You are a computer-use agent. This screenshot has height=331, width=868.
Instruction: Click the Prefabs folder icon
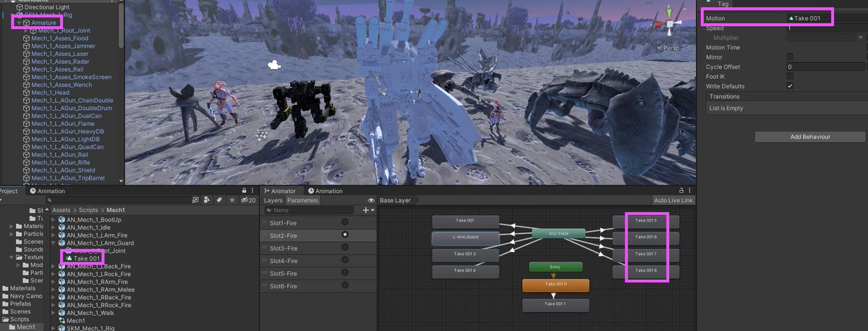click(x=5, y=304)
